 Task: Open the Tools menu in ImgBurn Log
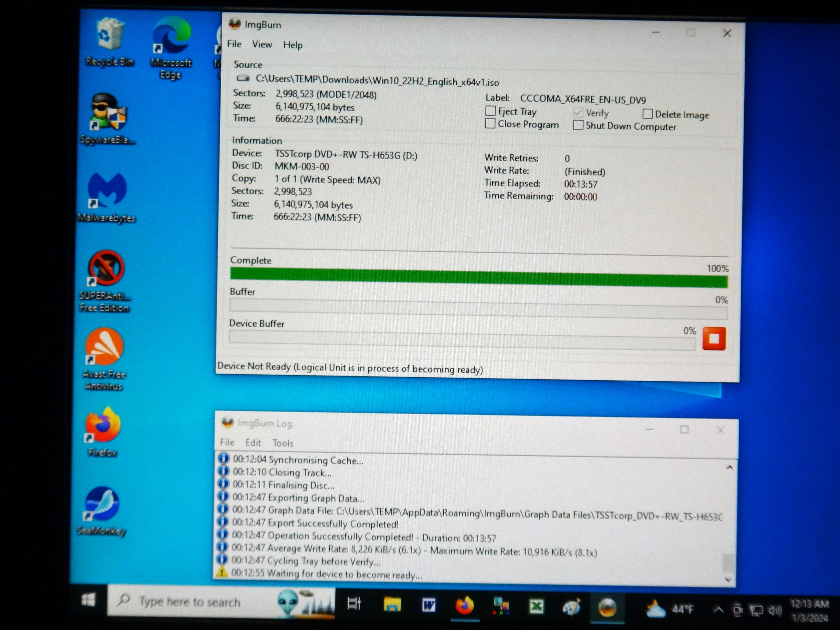(283, 443)
